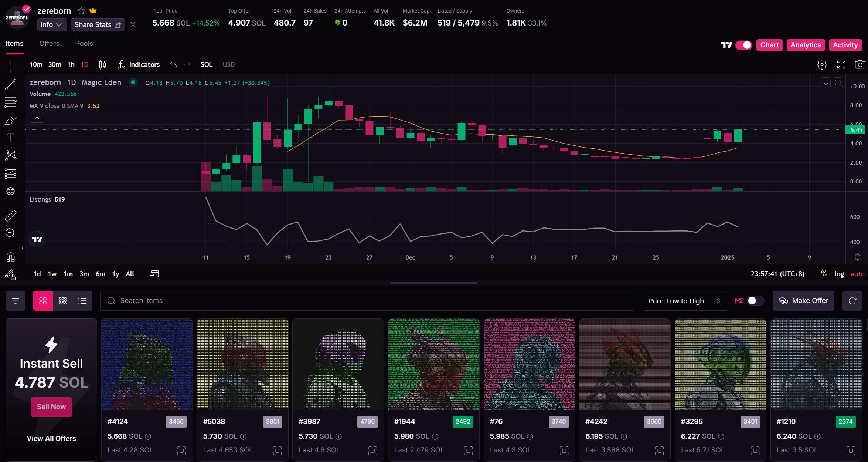This screenshot has width=868, height=462.
Task: Open the X (Twitter) link
Action: pos(133,25)
